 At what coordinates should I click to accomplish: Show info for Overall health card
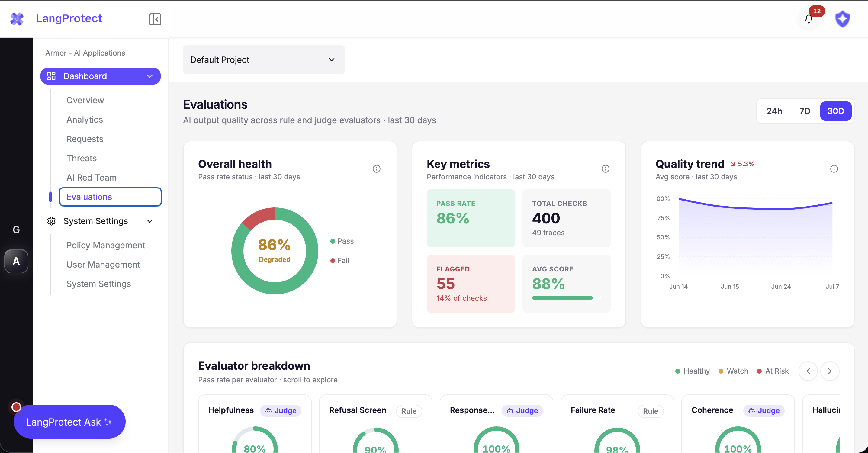point(376,169)
